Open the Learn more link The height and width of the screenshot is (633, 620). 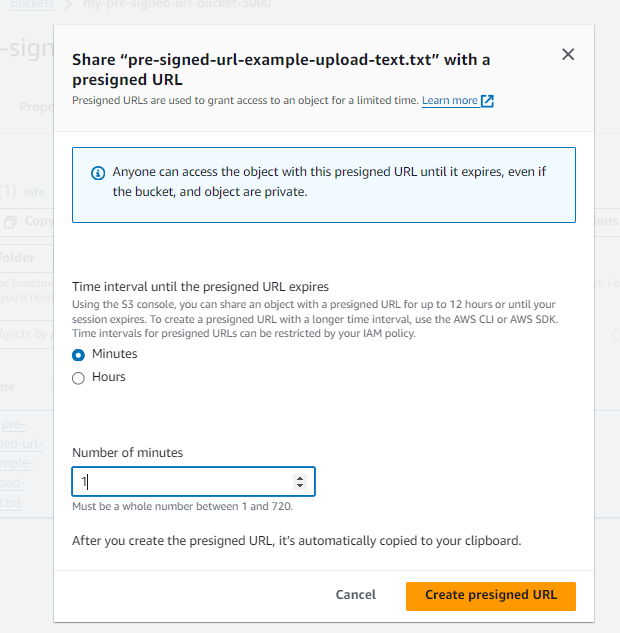coord(449,101)
